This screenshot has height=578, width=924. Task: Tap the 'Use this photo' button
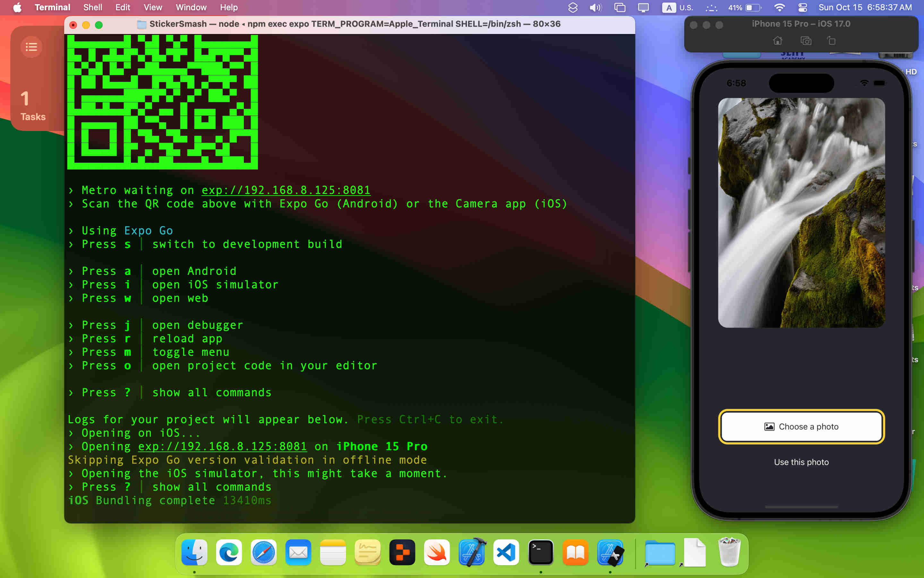pyautogui.click(x=801, y=462)
